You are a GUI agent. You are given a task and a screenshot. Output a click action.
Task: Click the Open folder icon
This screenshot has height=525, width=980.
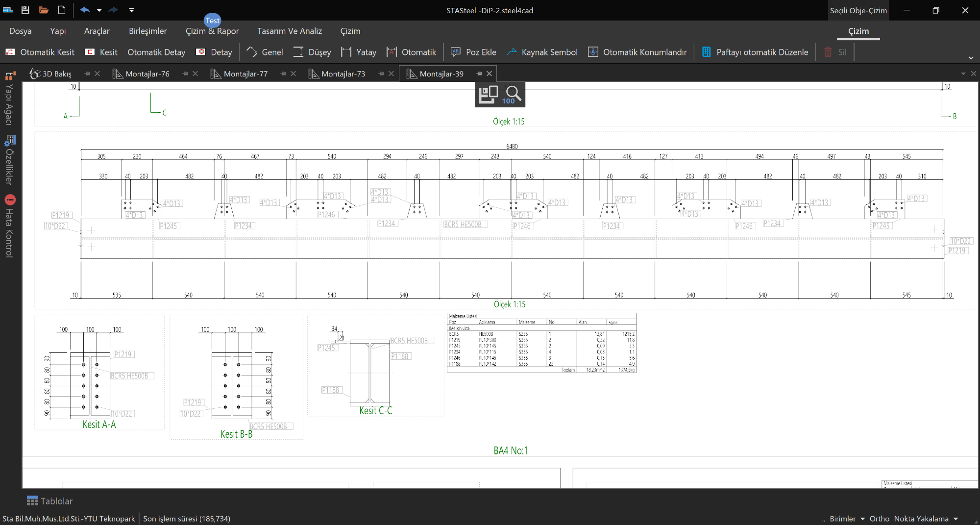44,10
